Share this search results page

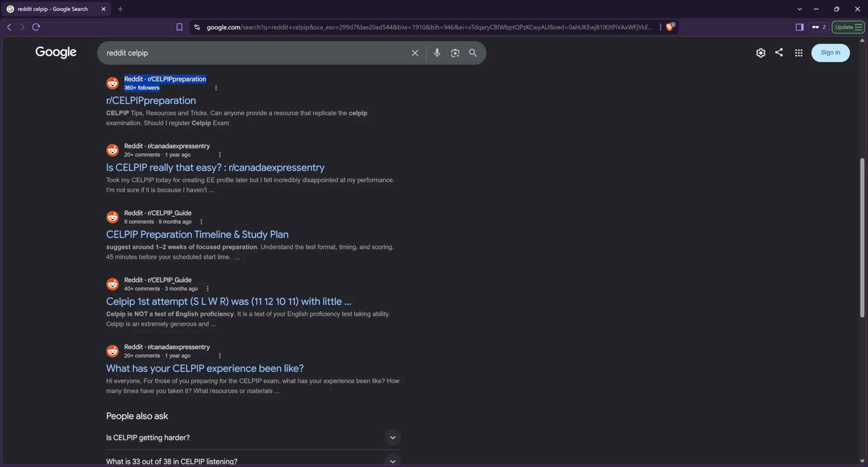point(779,52)
